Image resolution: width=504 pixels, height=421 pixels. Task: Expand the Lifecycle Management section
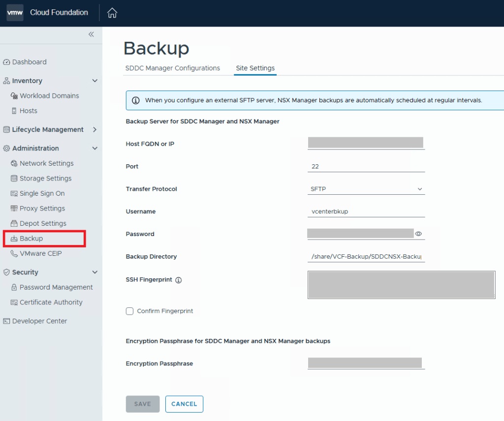[95, 130]
